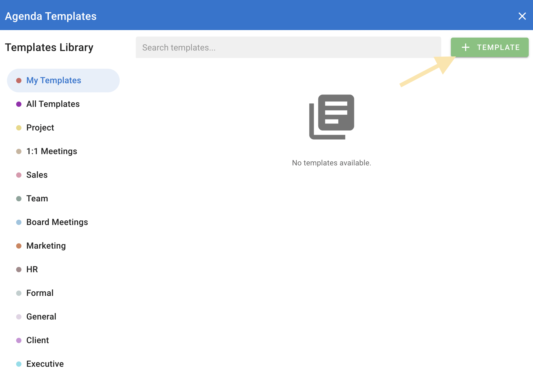Select the Sales template category

63,175
